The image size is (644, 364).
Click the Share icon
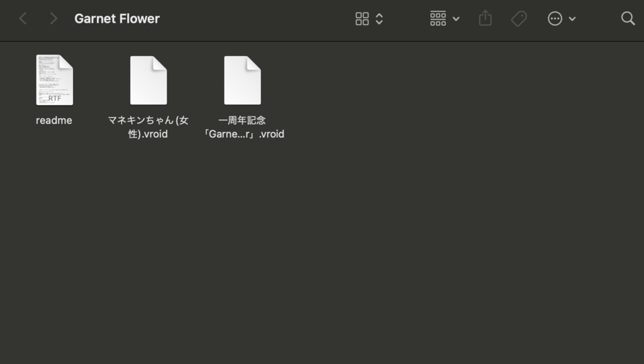point(484,18)
